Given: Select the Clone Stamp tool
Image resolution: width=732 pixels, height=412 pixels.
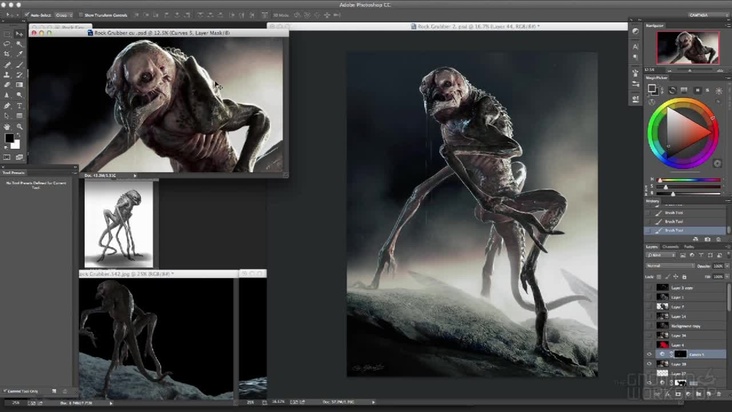Looking at the screenshot, I should pos(7,75).
